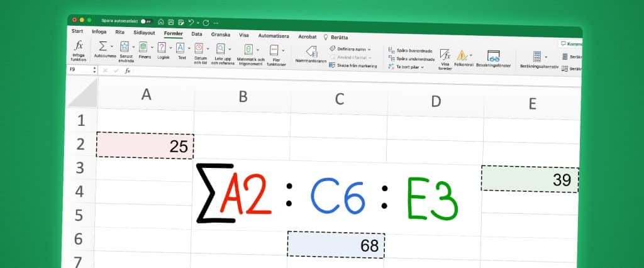Screen dimensions: 644x268
Task: Click the name box showing F9
Action: pyautogui.click(x=79, y=70)
